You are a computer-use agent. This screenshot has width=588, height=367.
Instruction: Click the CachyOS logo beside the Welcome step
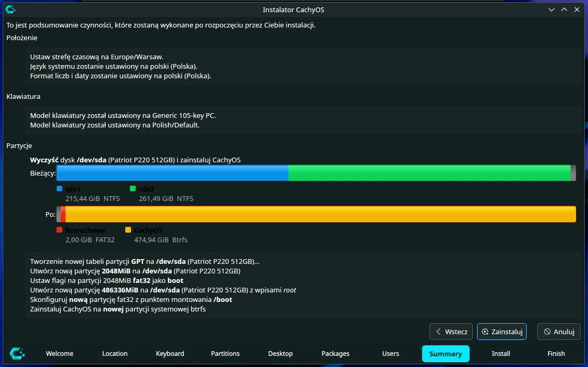coord(17,353)
